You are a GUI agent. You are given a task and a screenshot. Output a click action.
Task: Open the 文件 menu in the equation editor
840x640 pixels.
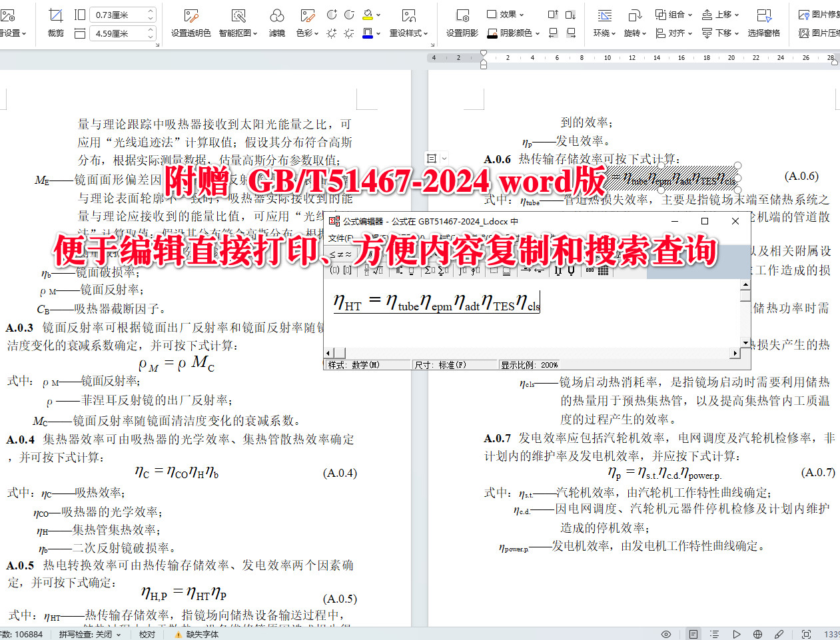338,238
